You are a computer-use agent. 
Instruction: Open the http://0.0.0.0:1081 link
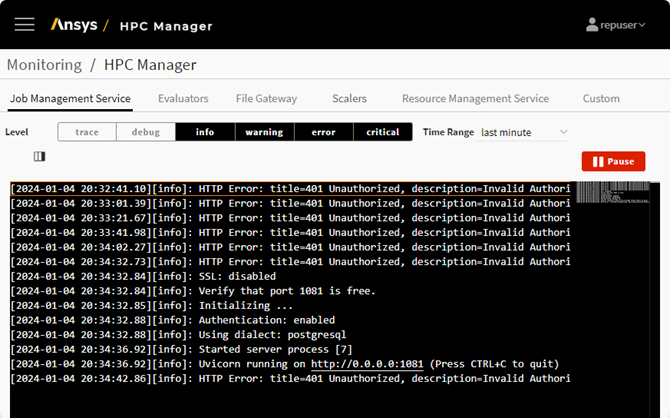(367, 364)
